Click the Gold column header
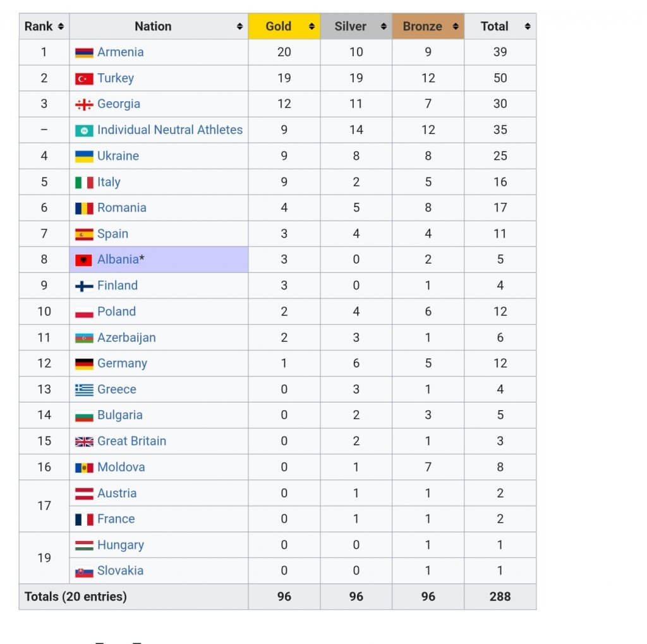Viewport: 647px width, 644px height. (279, 27)
